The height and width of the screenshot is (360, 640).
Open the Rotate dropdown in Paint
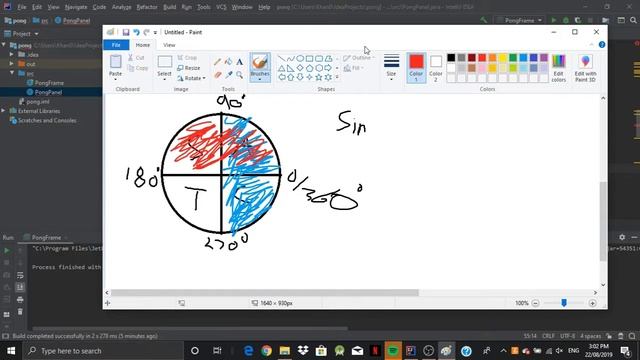click(x=191, y=78)
